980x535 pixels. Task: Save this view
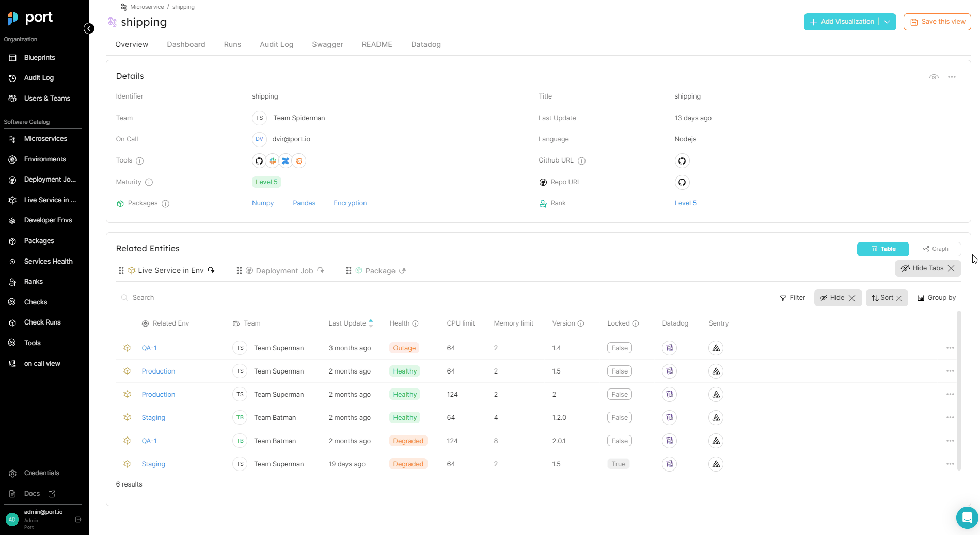[x=937, y=22]
